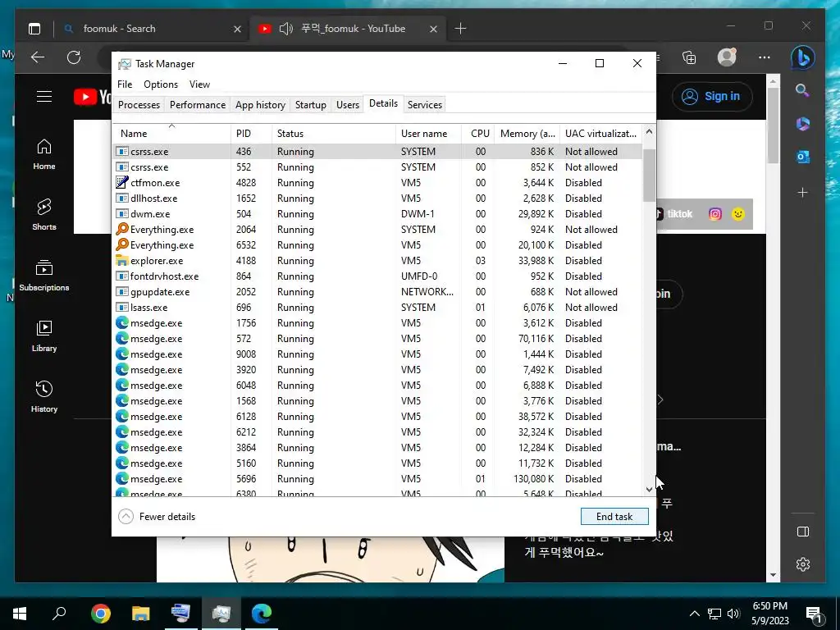This screenshot has height=630, width=840.
Task: Open the Windows Start menu
Action: point(20,614)
